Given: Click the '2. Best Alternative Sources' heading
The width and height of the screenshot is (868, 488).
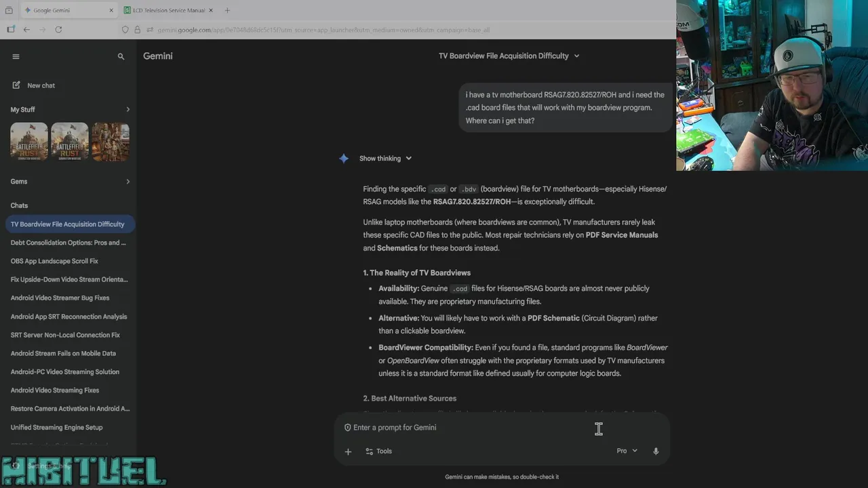Looking at the screenshot, I should [410, 399].
